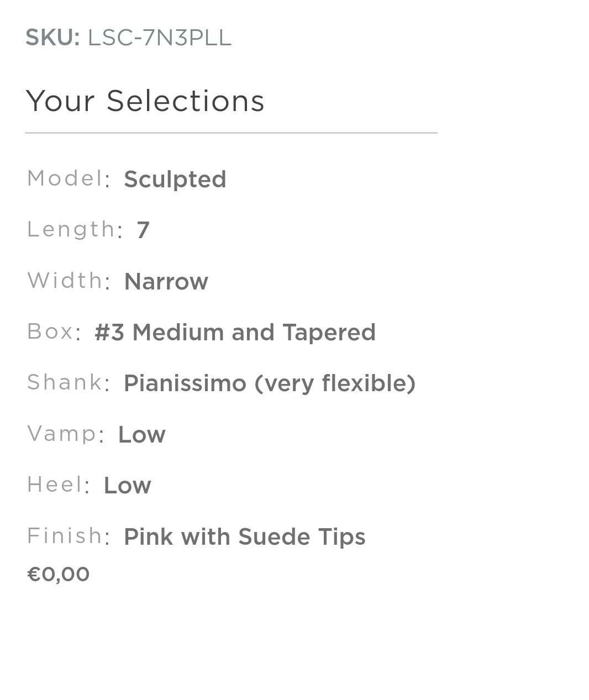The image size is (589, 700).
Task: Click the Finish label
Action: pyautogui.click(x=65, y=536)
